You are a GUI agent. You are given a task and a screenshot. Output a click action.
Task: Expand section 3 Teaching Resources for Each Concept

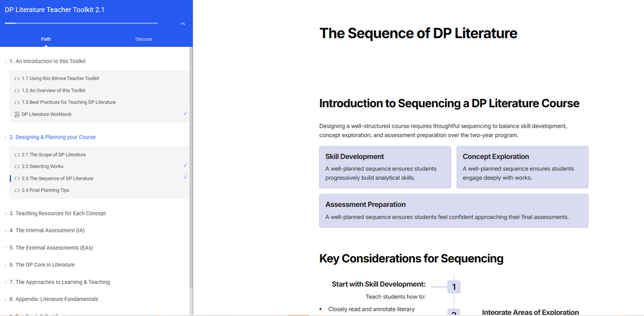pyautogui.click(x=60, y=213)
